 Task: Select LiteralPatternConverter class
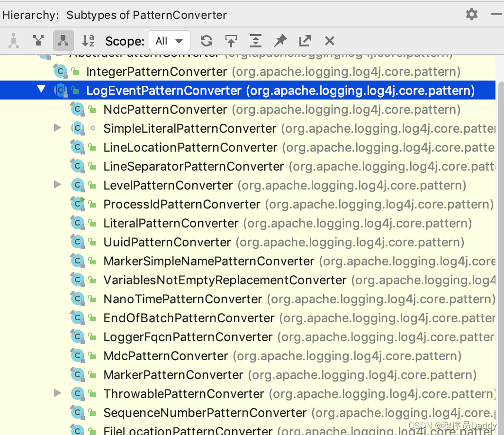click(171, 224)
